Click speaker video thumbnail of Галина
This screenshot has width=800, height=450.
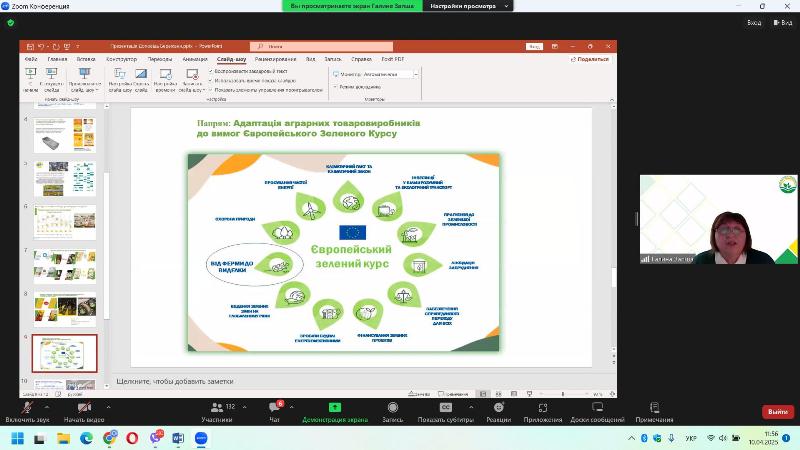pos(719,219)
